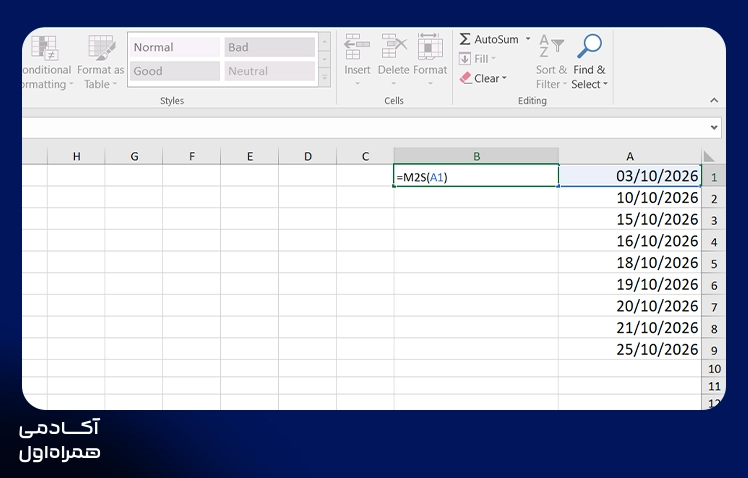Click cell B1 containing =M2S(A1)
Image resolution: width=748 pixels, height=478 pixels.
click(476, 176)
